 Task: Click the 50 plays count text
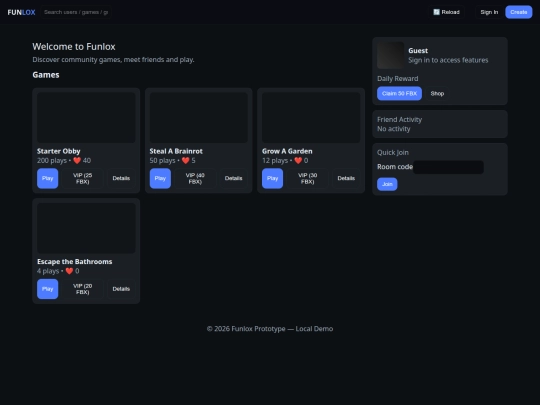point(163,160)
